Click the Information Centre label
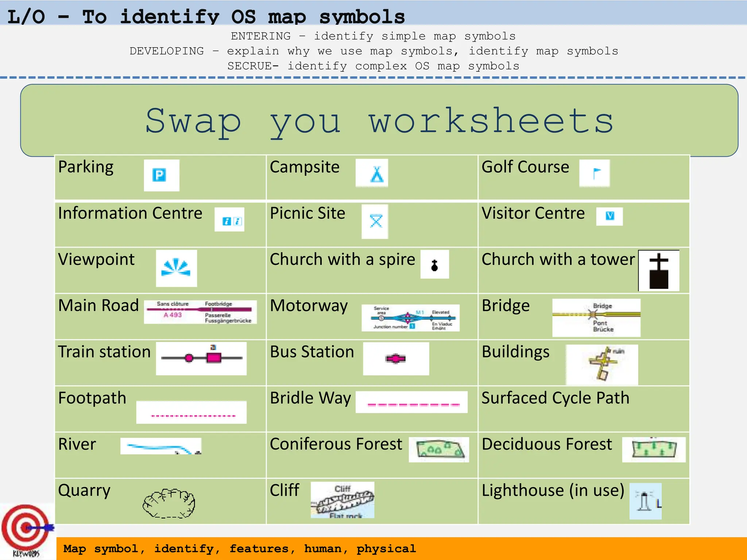The image size is (747, 560). pos(130,213)
